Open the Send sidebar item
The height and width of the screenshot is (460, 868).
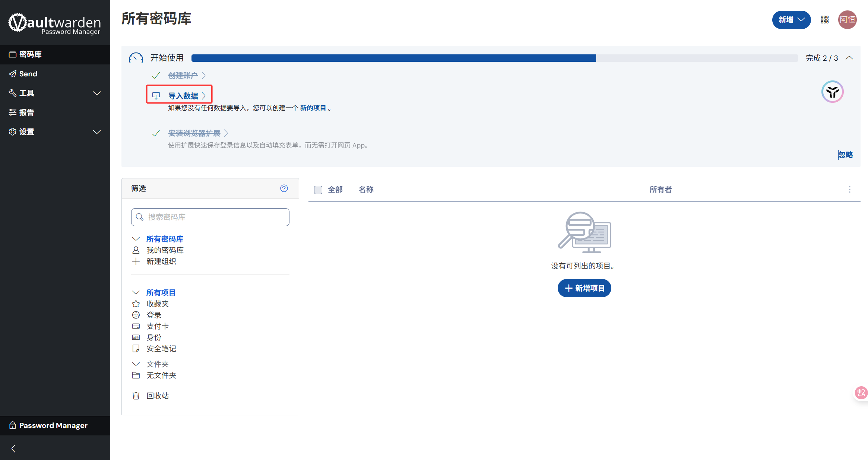pyautogui.click(x=55, y=74)
